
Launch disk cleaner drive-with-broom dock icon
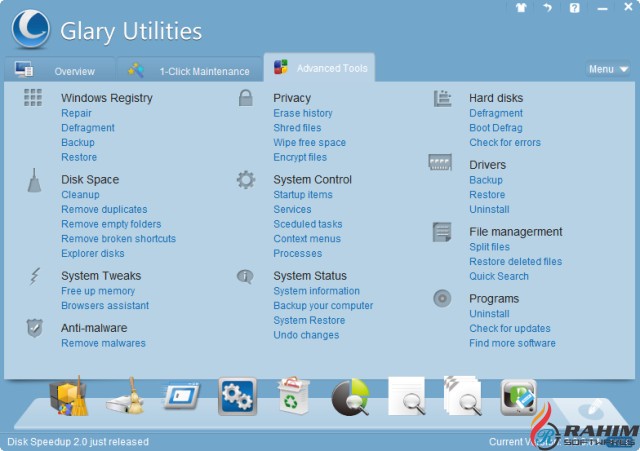tap(126, 396)
